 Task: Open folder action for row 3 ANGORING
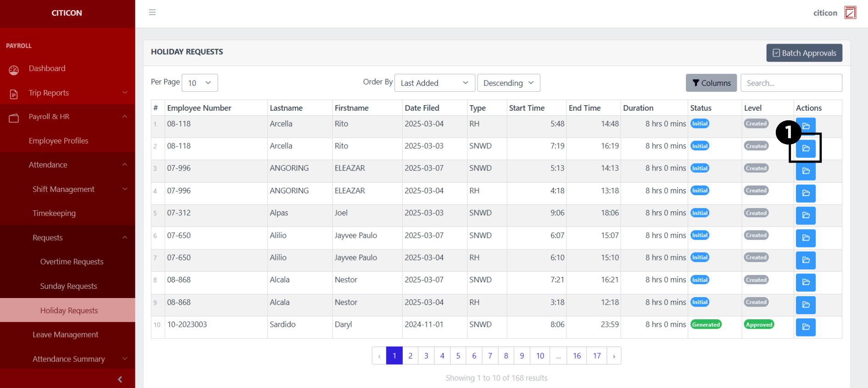[805, 171]
